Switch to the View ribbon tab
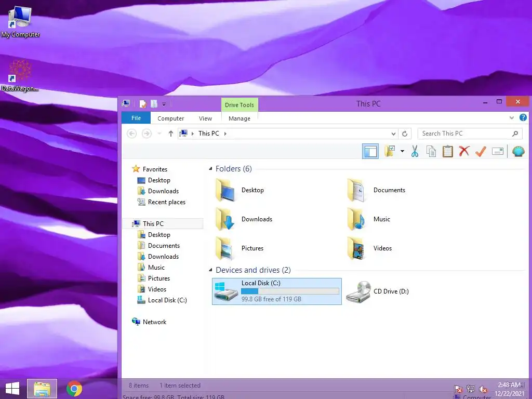The width and height of the screenshot is (532, 399). click(205, 118)
